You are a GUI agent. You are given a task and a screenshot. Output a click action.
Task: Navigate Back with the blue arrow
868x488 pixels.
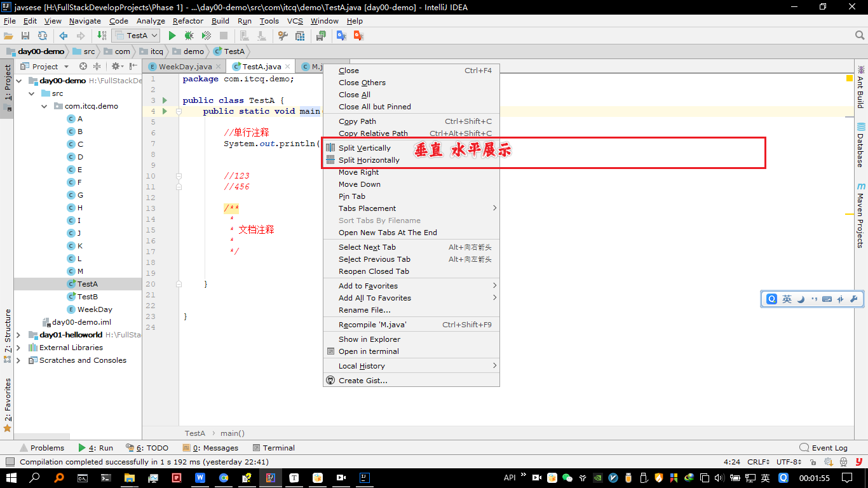63,36
